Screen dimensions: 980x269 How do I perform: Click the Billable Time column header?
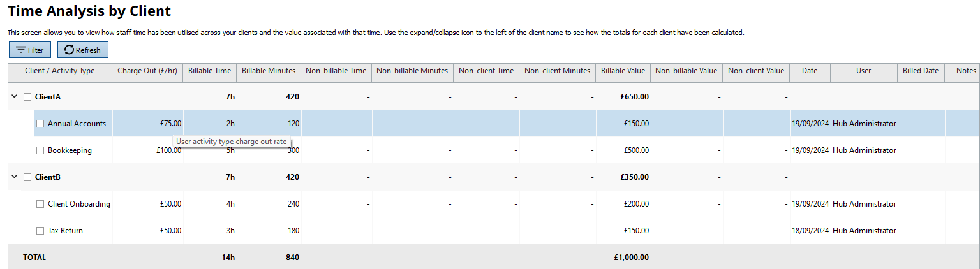tap(210, 71)
